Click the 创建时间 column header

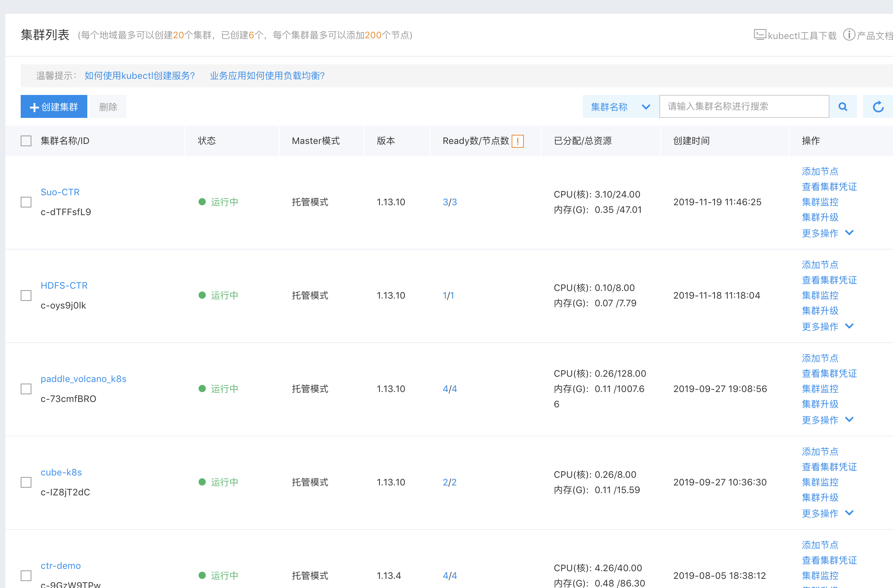coord(692,140)
